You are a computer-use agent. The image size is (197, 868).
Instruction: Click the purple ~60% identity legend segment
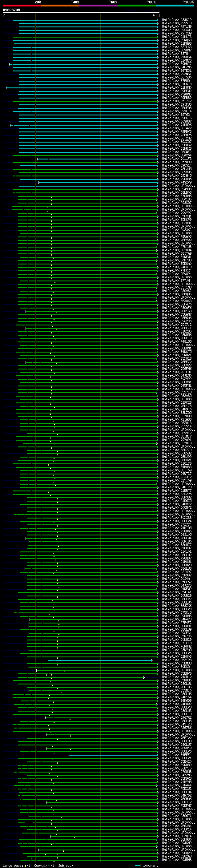98,6
